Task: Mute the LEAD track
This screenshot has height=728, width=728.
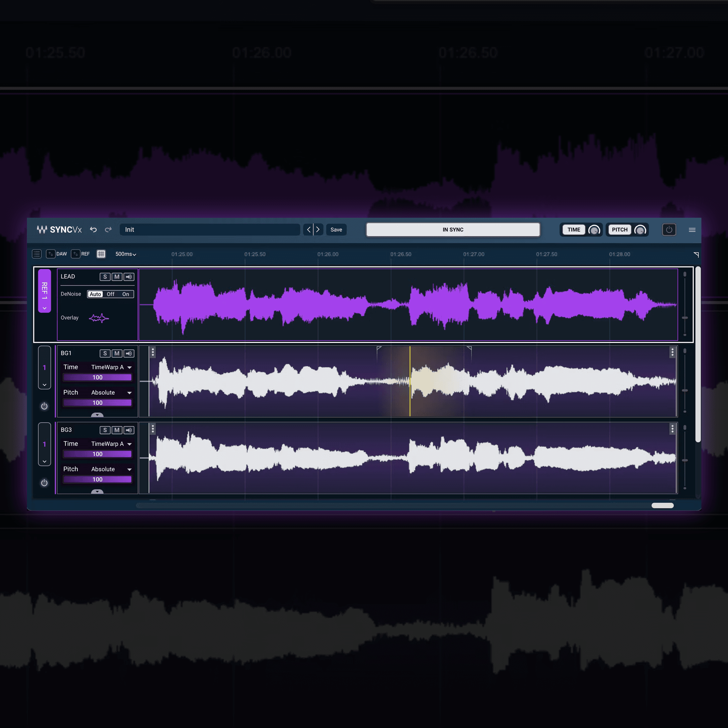Action: point(117,277)
